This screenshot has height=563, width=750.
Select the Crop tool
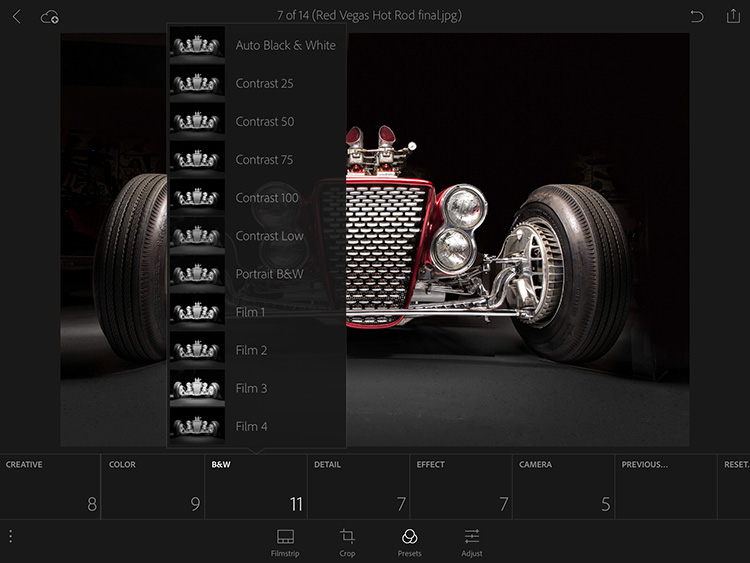pyautogui.click(x=347, y=543)
